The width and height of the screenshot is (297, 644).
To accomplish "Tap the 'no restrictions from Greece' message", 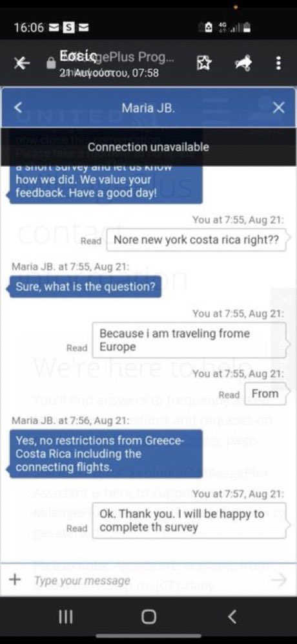I will [x=106, y=454].
